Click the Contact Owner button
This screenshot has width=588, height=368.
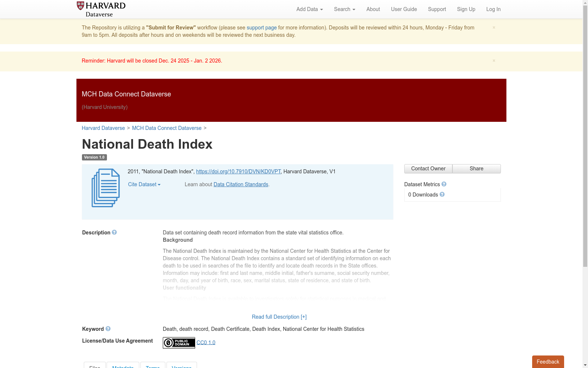428,169
